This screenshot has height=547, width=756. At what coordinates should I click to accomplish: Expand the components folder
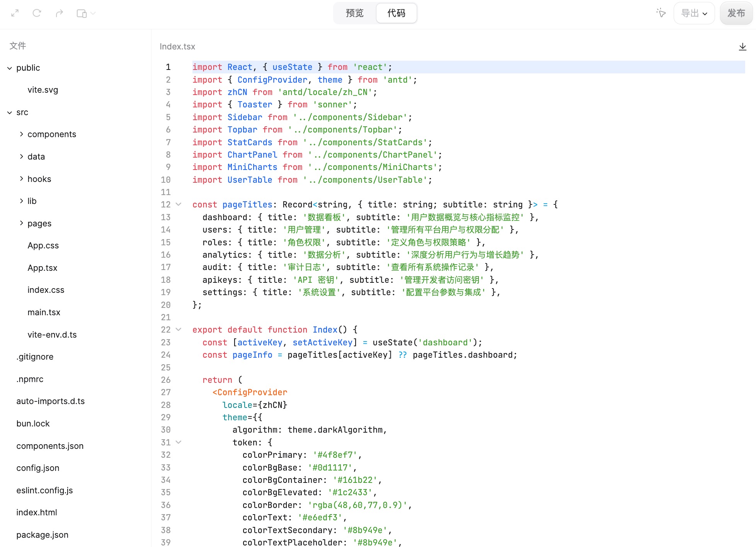pos(21,134)
